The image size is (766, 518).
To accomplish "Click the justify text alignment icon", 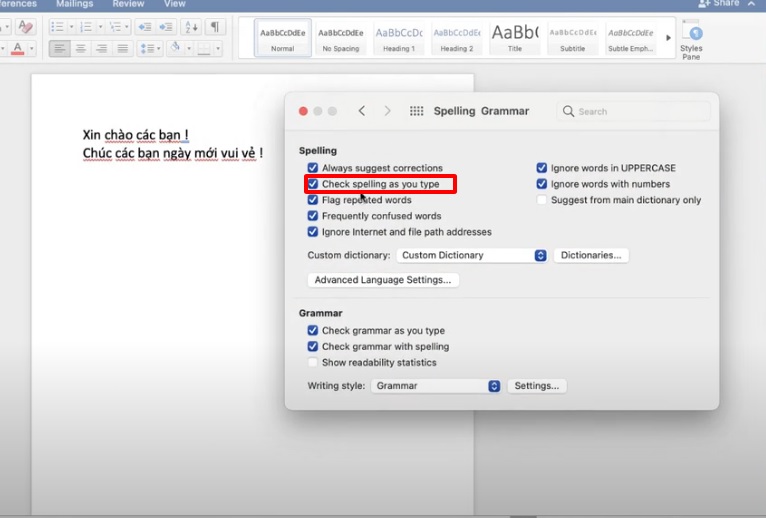I will pos(123,48).
